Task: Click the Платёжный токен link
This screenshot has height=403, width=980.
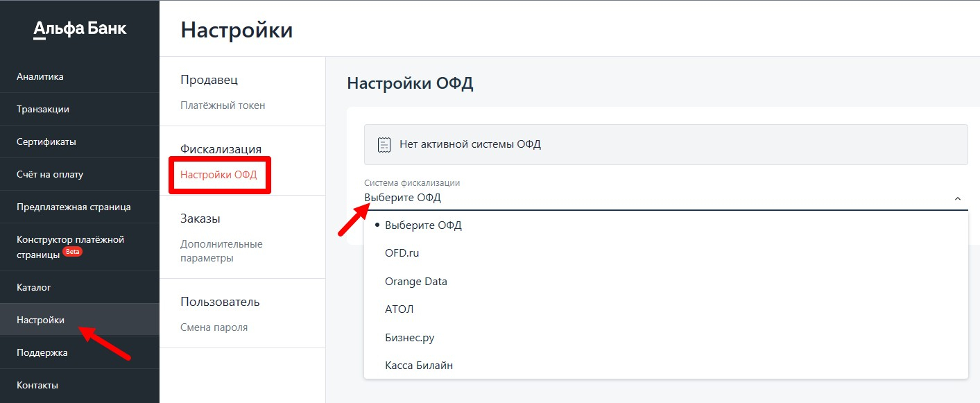Action: point(223,105)
